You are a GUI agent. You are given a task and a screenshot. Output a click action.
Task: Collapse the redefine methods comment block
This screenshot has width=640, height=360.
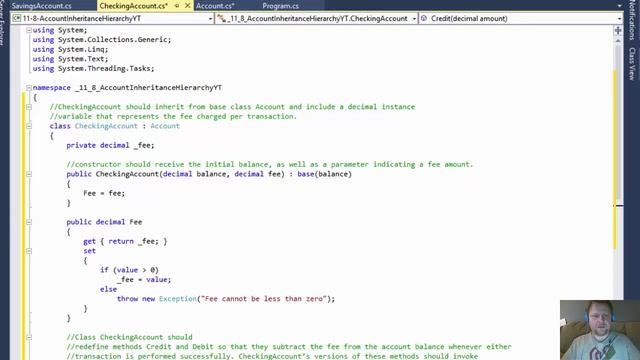point(29,337)
